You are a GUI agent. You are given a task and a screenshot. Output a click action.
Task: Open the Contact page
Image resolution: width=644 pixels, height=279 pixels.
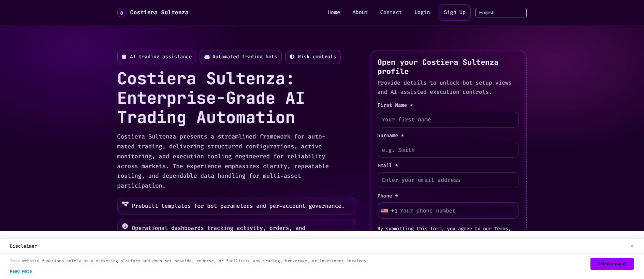pyautogui.click(x=391, y=12)
